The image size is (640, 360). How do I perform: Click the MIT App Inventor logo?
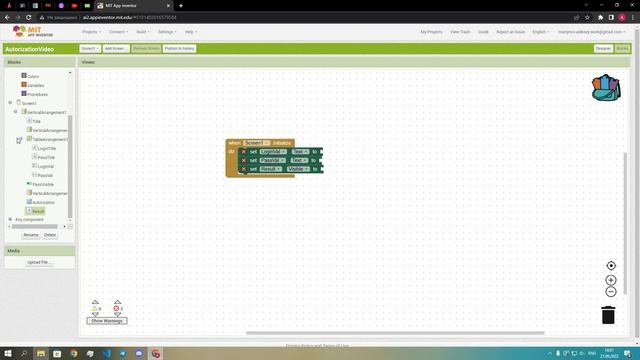(33, 31)
